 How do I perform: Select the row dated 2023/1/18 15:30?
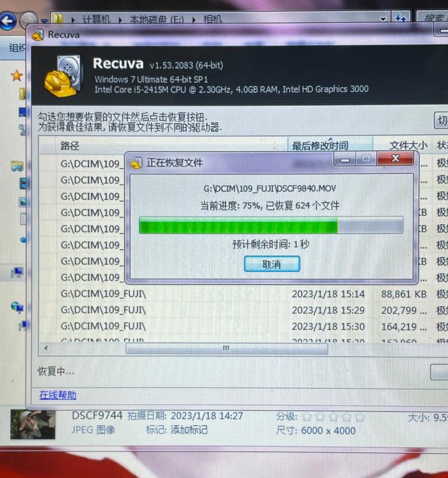click(x=242, y=327)
